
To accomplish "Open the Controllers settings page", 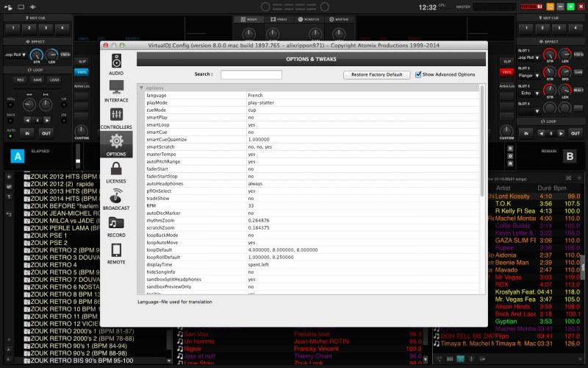I will point(116,118).
